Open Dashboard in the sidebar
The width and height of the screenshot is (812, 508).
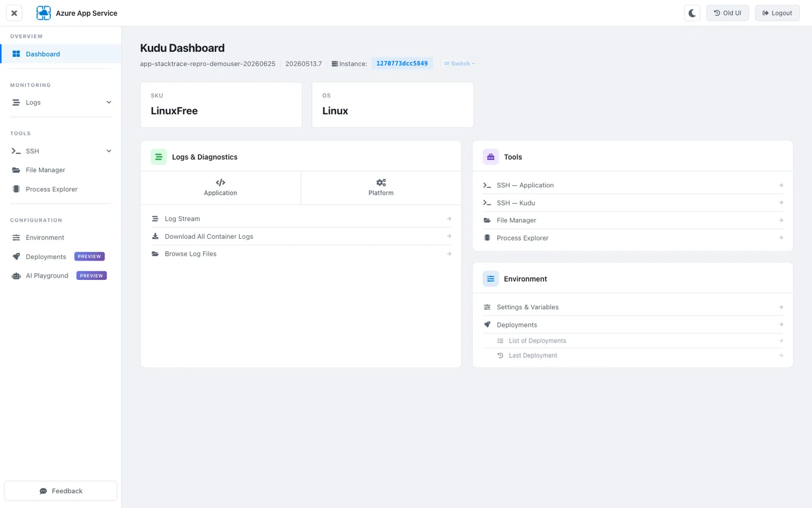point(60,54)
